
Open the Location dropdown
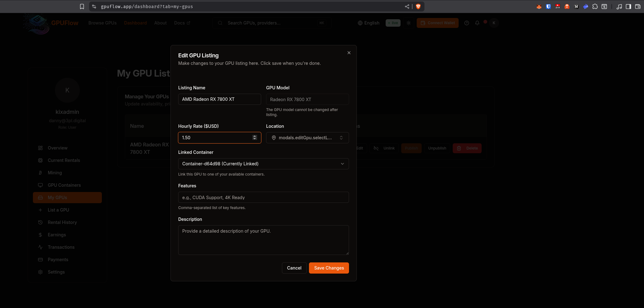307,138
